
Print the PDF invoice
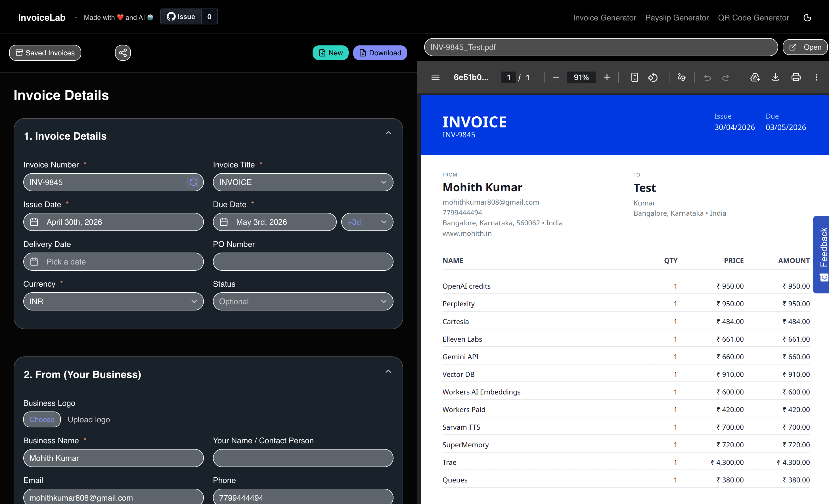point(796,77)
